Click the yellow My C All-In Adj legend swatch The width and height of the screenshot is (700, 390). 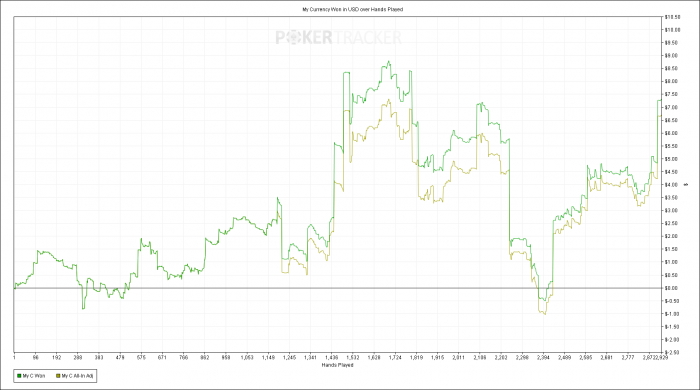click(58, 376)
